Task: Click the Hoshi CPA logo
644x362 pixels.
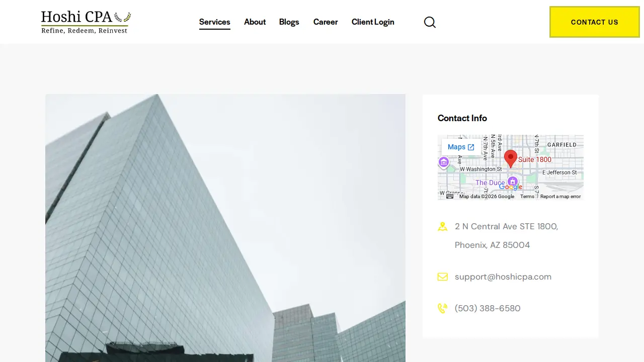Action: click(x=86, y=22)
